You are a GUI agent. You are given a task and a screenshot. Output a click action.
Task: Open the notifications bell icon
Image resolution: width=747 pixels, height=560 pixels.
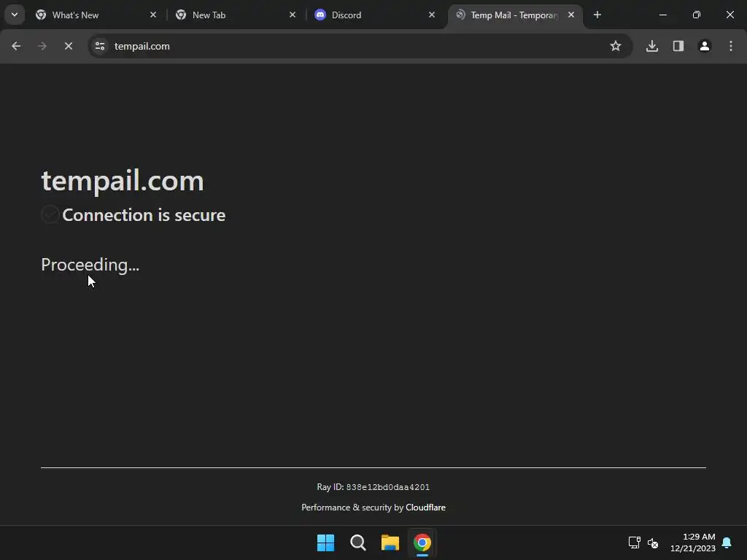click(x=727, y=542)
